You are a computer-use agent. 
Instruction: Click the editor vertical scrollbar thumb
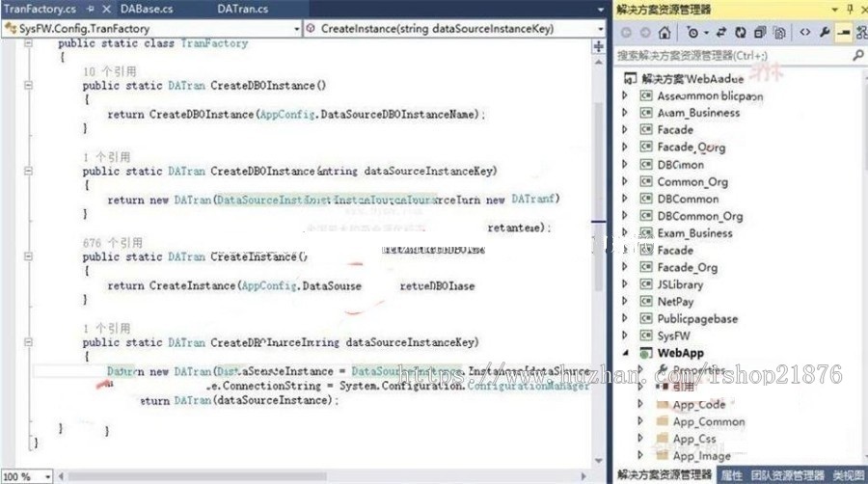point(598,197)
